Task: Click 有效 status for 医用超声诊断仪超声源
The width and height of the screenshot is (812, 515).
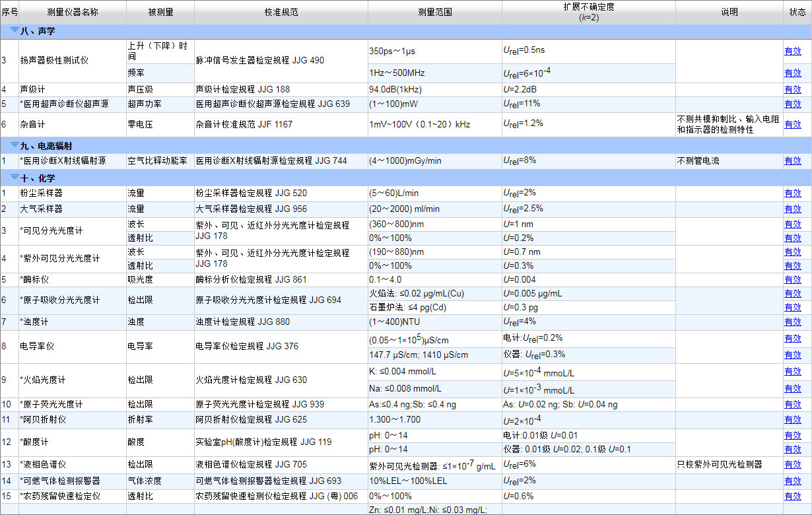Action: pos(792,104)
